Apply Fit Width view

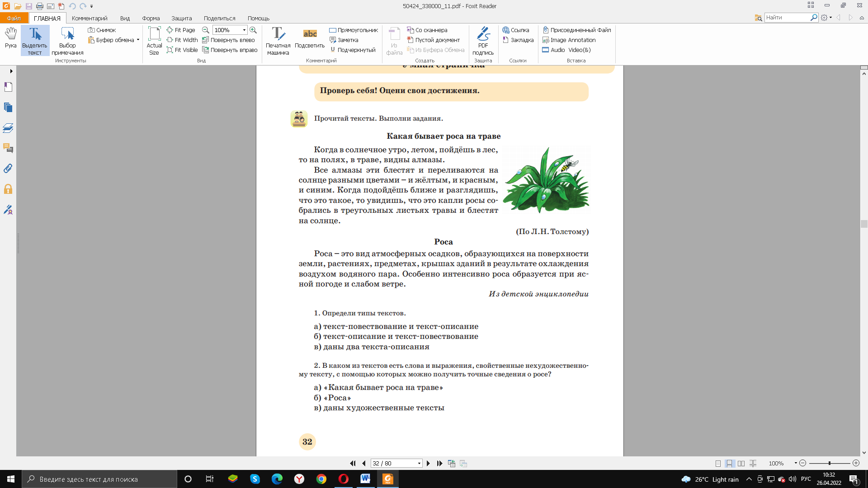pos(182,40)
